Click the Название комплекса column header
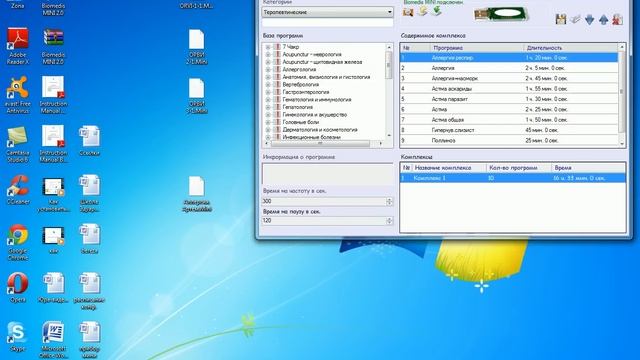 coord(449,168)
